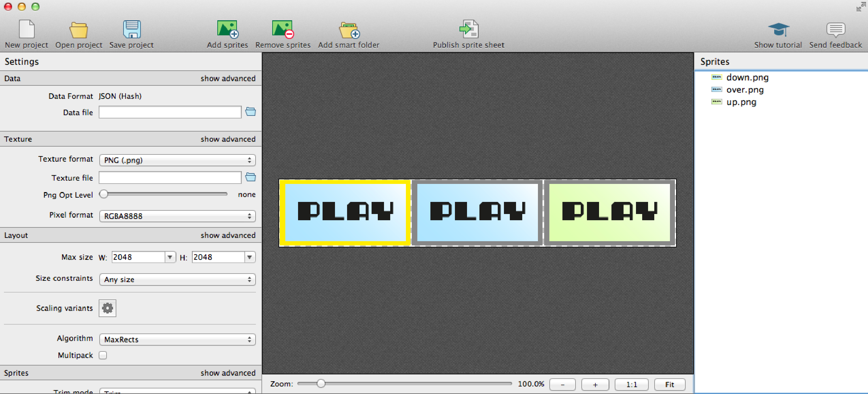Image resolution: width=868 pixels, height=394 pixels.
Task: Select over.png in the Sprites list
Action: coord(745,90)
